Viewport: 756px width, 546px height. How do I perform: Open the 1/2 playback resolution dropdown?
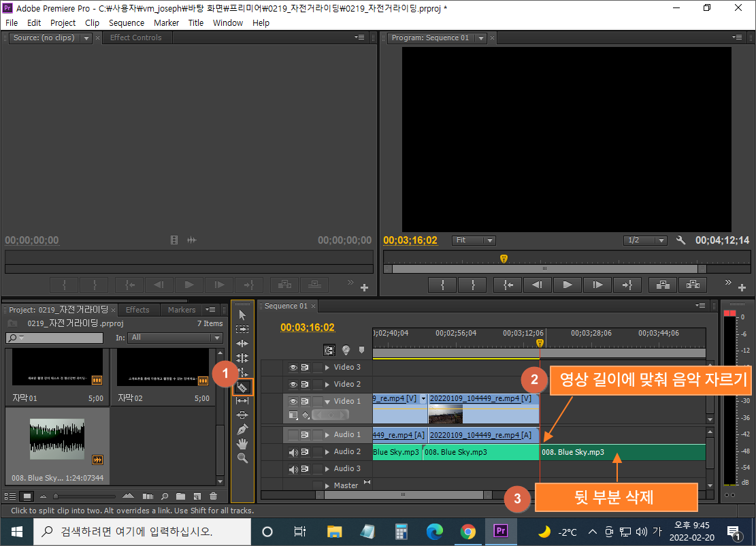point(645,240)
